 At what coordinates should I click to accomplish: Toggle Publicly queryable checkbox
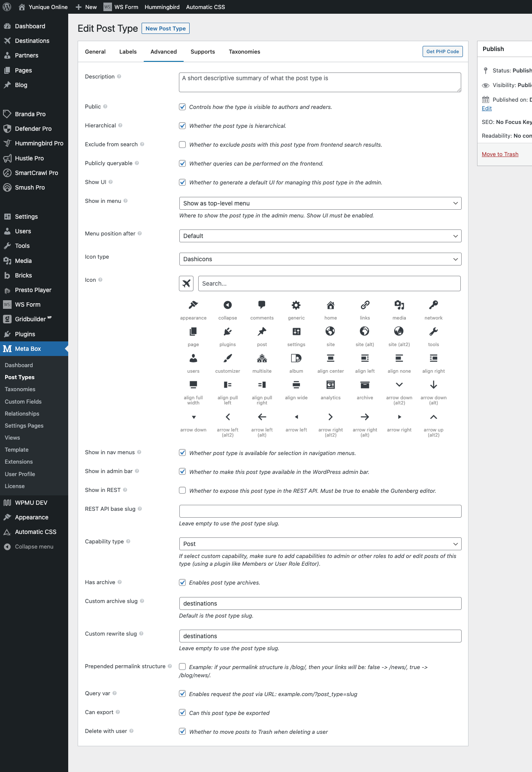[x=182, y=163]
